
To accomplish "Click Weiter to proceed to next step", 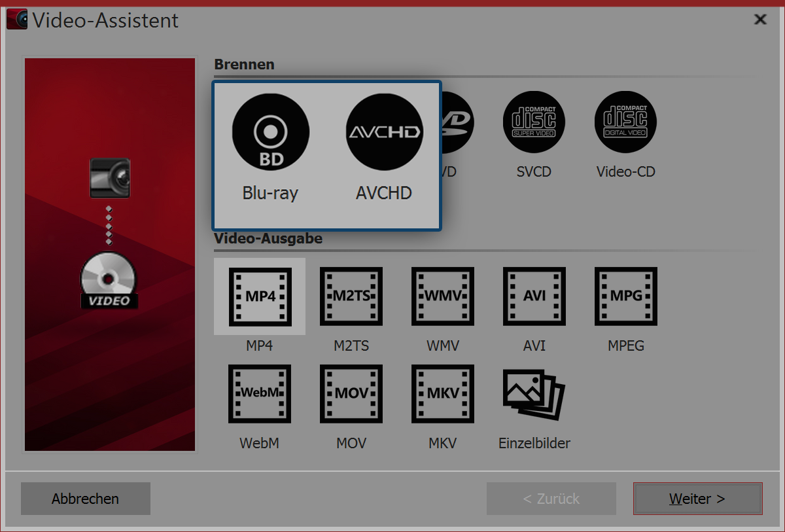I will 697,499.
